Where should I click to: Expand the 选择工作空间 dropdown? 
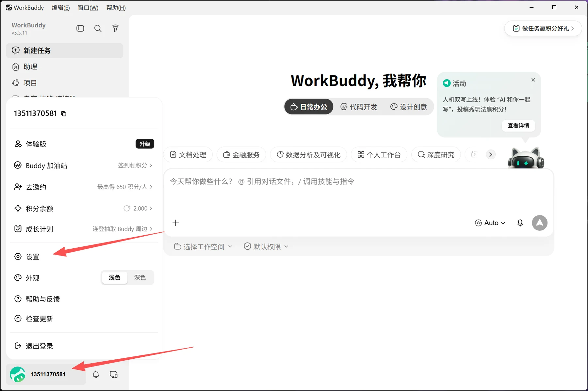click(x=203, y=246)
